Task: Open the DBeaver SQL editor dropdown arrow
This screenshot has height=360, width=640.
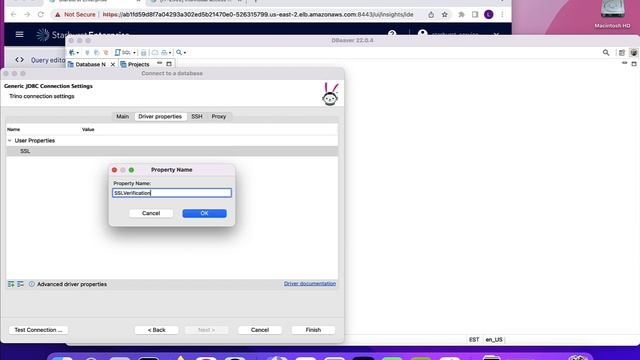Action: pyautogui.click(x=134, y=53)
